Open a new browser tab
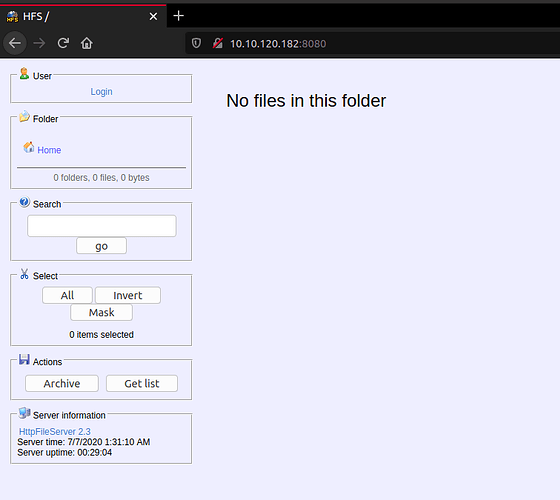Viewport: 560px width, 500px height. click(179, 16)
